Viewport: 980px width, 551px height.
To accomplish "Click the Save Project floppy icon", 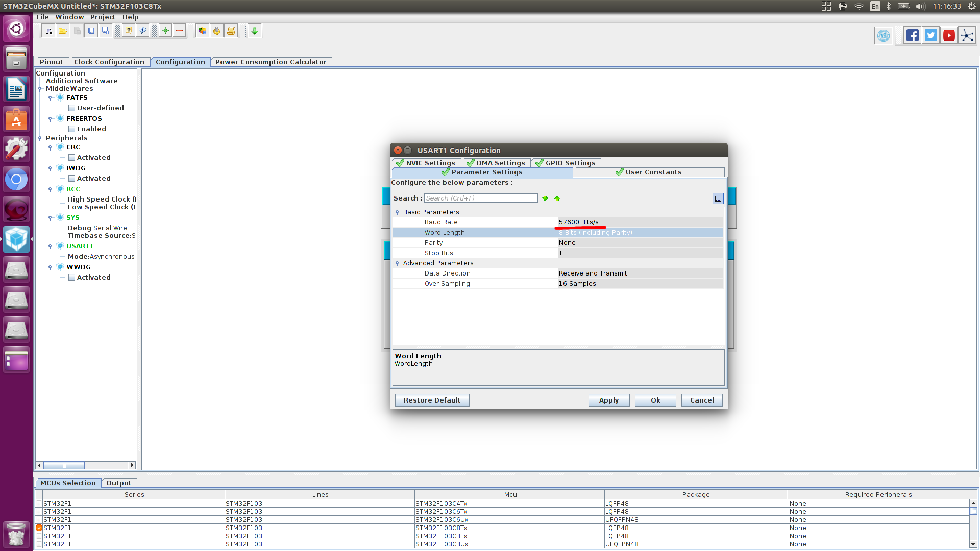I will coord(91,31).
